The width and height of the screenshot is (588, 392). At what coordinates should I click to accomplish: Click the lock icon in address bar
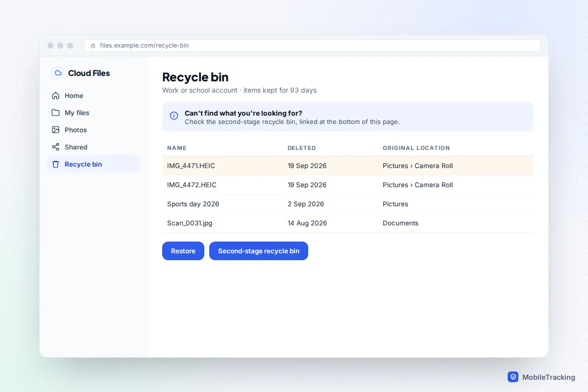93,46
